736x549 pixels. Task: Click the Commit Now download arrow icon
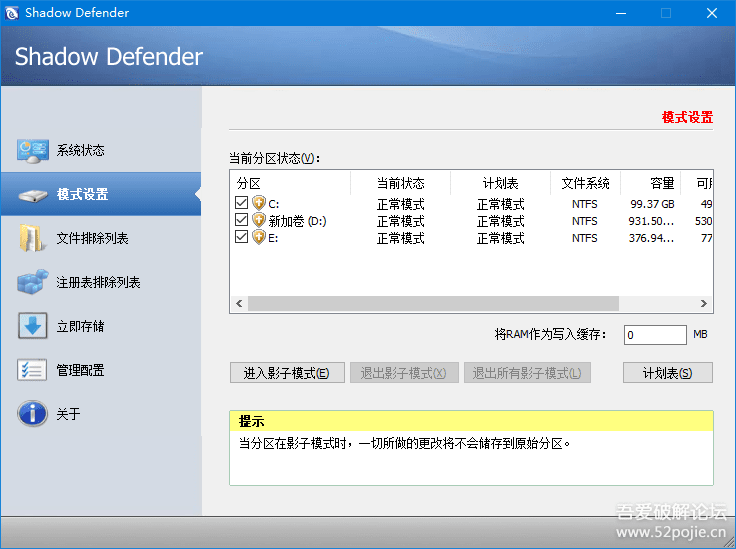click(32, 327)
